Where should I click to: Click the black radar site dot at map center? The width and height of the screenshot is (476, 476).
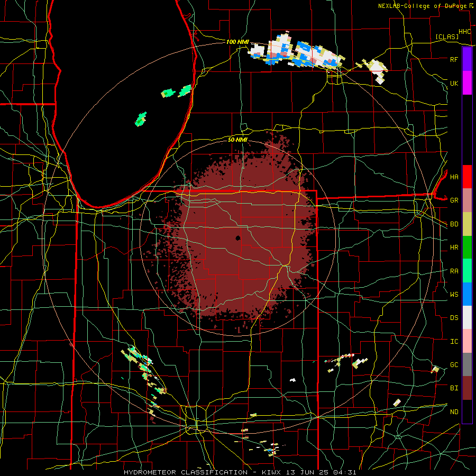238,238
